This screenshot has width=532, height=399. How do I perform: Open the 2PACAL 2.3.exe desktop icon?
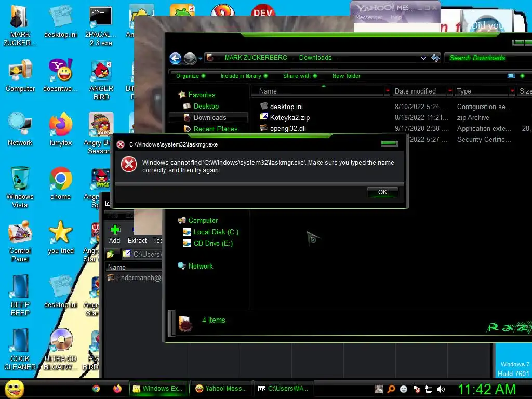point(101,26)
